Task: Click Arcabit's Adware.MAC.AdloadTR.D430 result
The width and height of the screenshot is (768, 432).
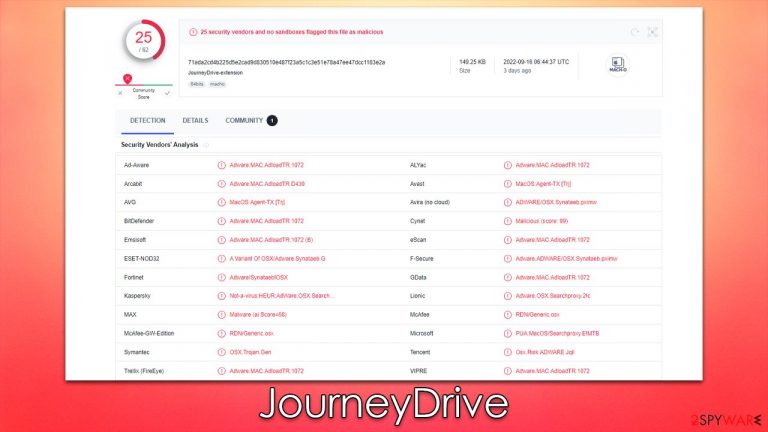Action: [x=267, y=184]
